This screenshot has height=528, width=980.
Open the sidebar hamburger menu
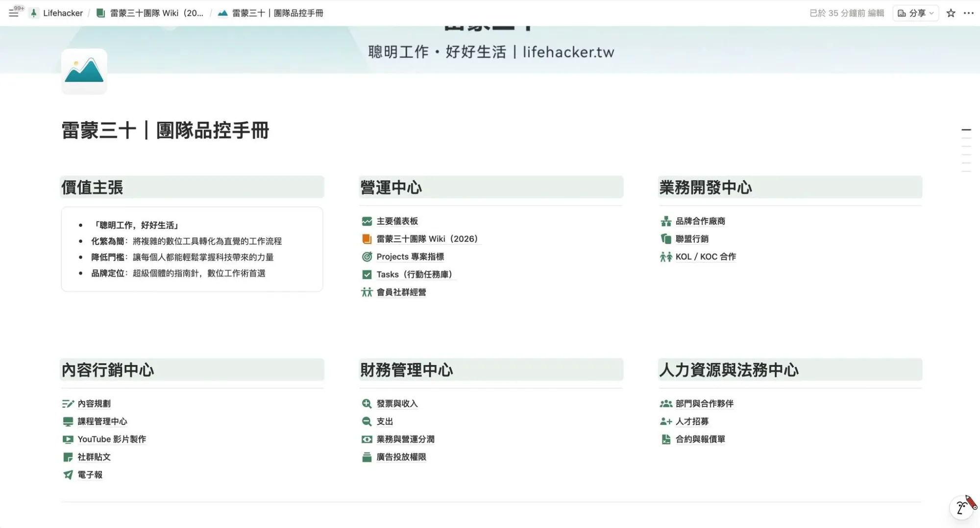click(x=14, y=13)
